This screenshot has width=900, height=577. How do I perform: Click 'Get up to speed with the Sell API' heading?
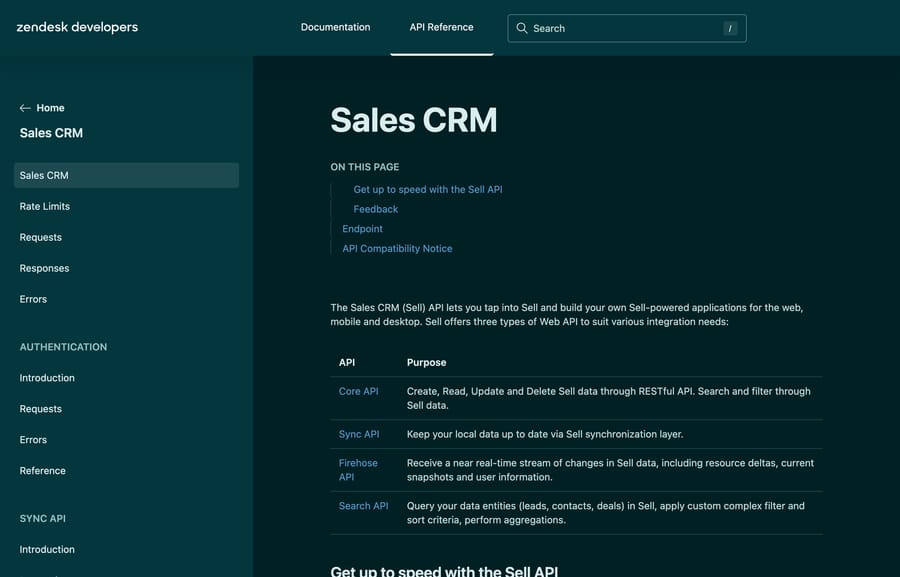pyautogui.click(x=444, y=571)
